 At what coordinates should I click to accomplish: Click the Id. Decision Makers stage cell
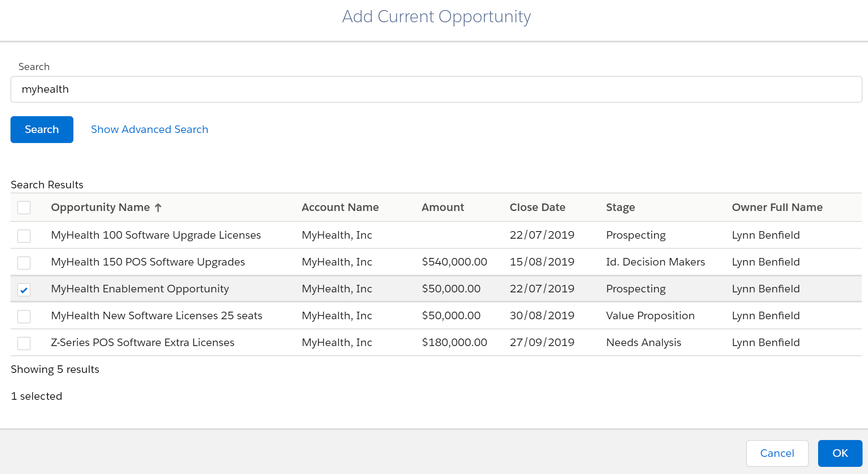(656, 262)
